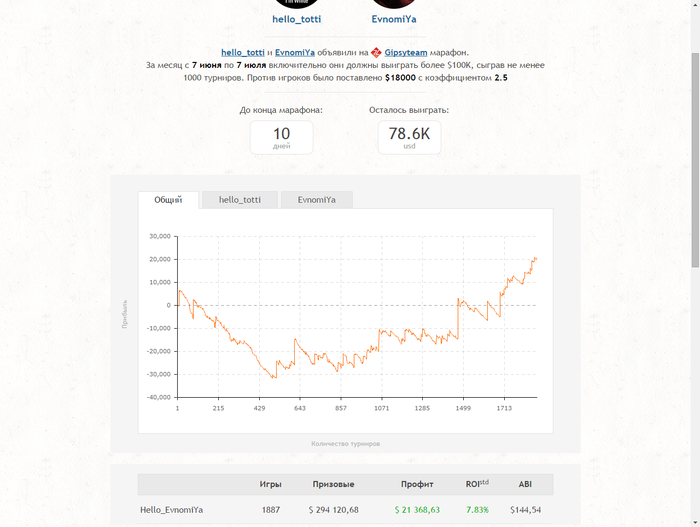Show the EvnomiYa chart tab

[316, 200]
